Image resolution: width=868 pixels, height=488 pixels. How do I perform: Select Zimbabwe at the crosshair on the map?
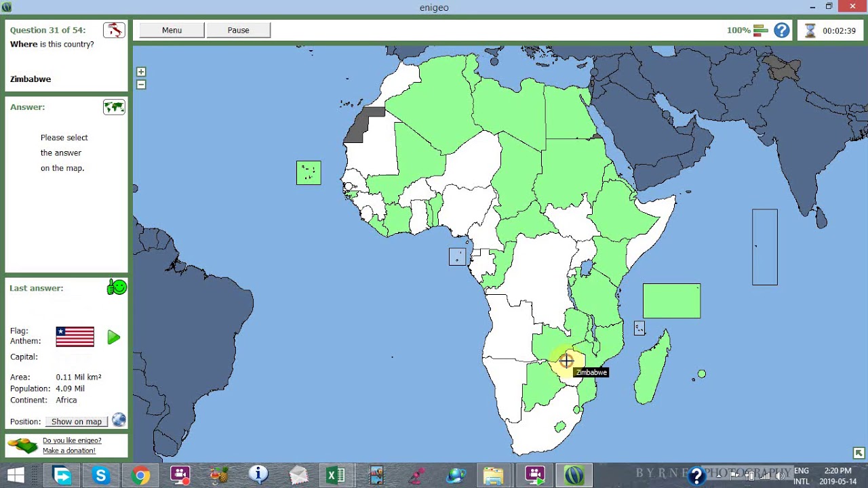pyautogui.click(x=566, y=361)
